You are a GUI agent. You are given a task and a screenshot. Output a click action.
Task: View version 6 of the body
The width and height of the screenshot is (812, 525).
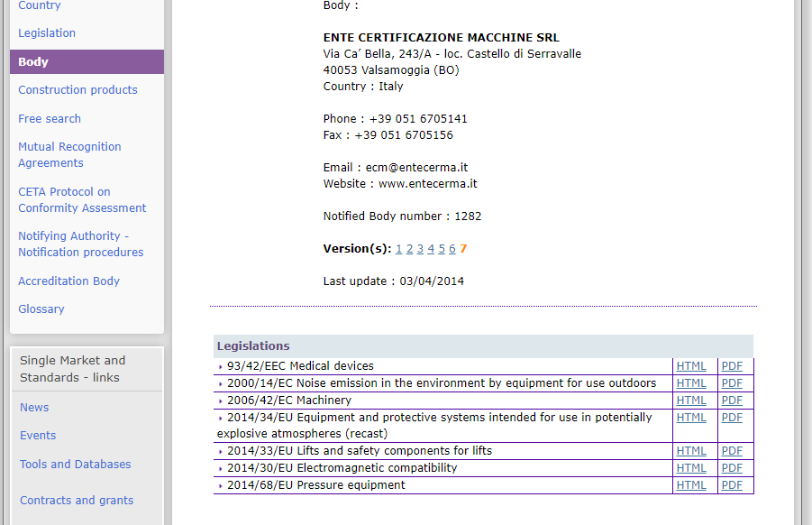pos(452,249)
